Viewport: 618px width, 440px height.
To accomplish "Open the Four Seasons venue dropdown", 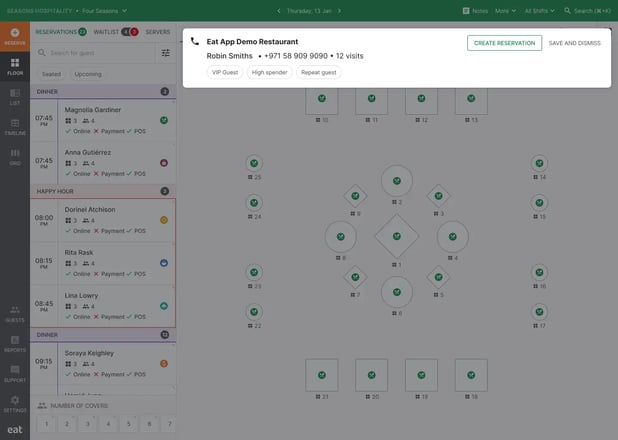I will point(104,11).
